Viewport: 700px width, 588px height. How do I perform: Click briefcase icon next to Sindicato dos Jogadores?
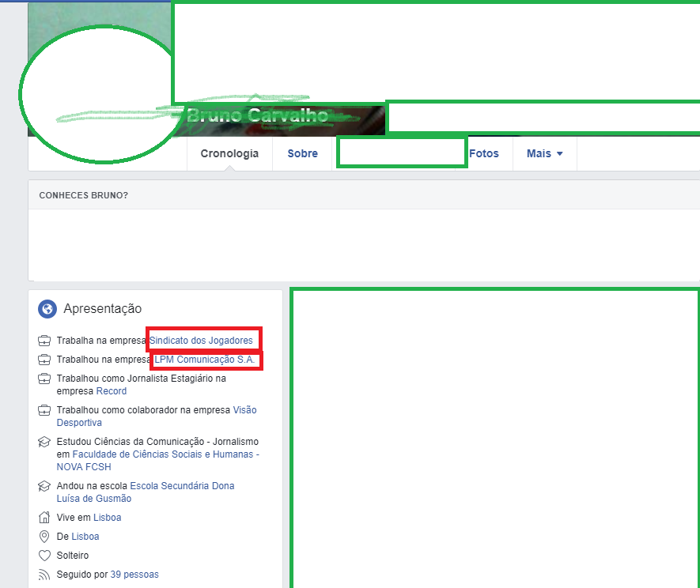coord(44,341)
